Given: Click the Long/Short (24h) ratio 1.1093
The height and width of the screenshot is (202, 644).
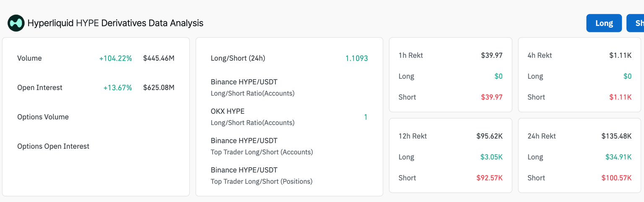Looking at the screenshot, I should click(x=356, y=58).
